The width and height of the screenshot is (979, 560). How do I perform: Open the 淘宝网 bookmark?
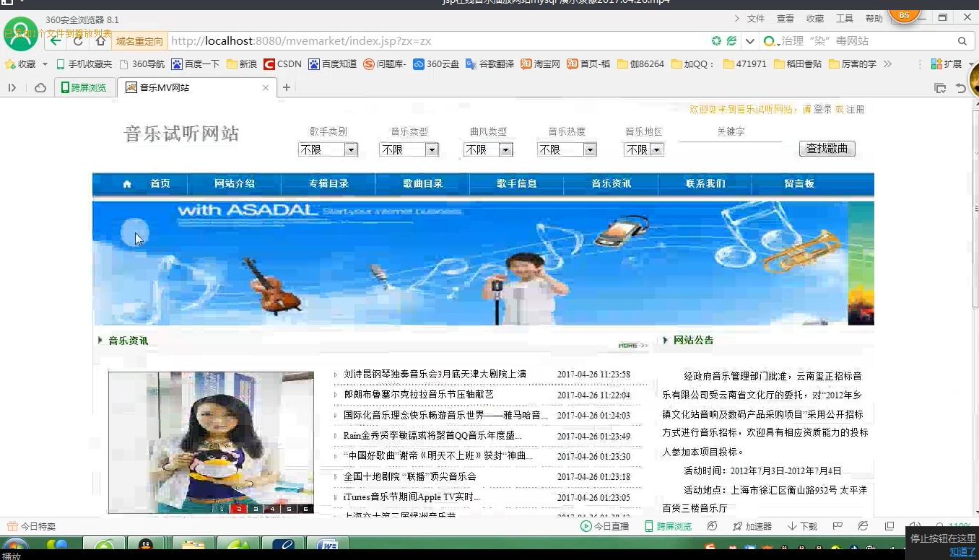coord(541,64)
